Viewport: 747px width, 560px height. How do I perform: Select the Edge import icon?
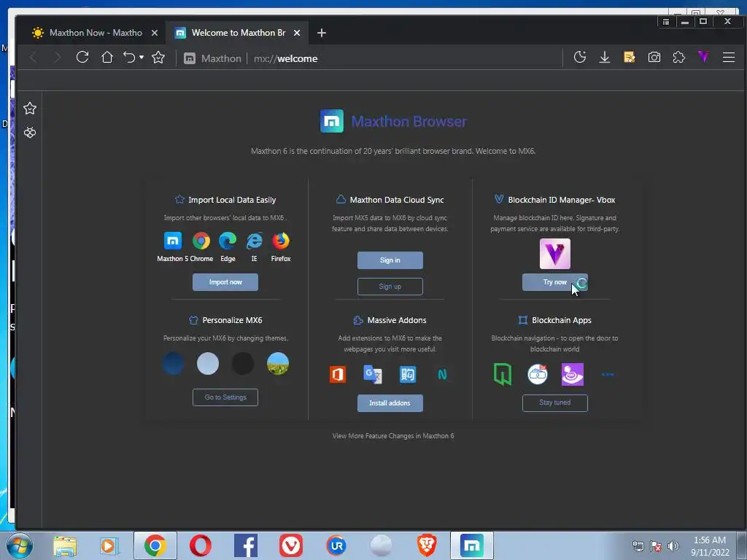coord(228,241)
